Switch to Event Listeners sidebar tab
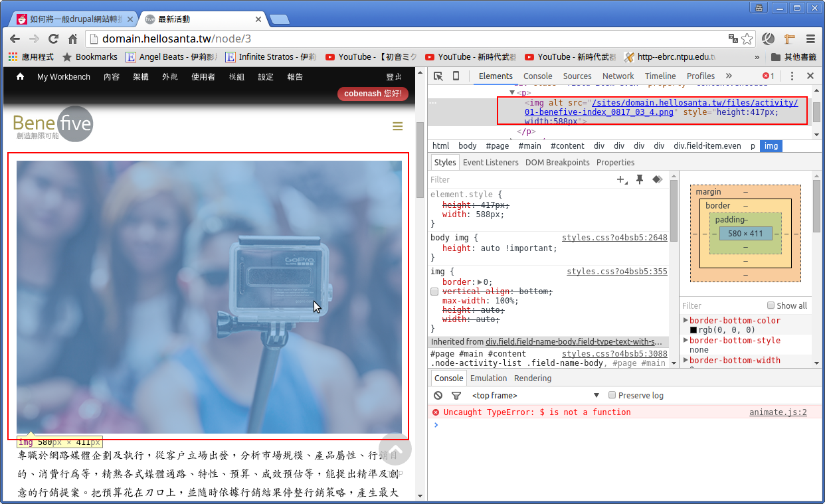825x504 pixels. point(491,163)
